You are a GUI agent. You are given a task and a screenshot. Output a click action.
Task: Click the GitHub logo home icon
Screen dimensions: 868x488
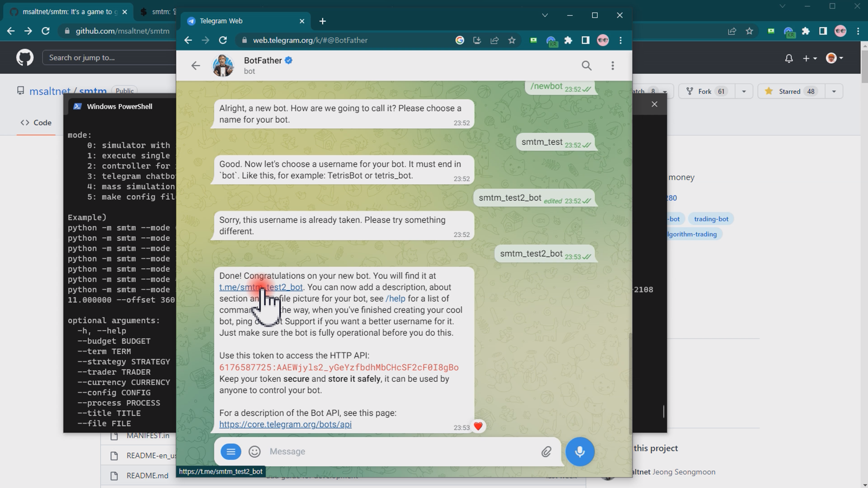click(25, 57)
